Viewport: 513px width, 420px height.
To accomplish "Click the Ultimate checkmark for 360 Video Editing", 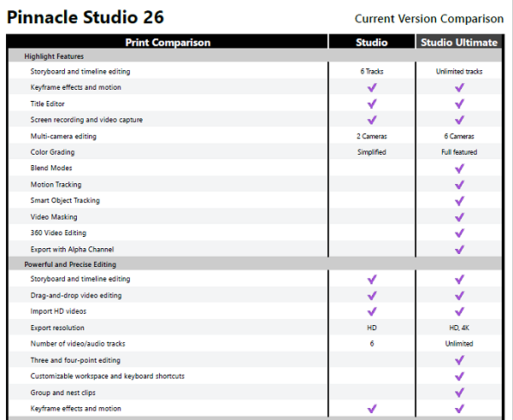I will [459, 233].
